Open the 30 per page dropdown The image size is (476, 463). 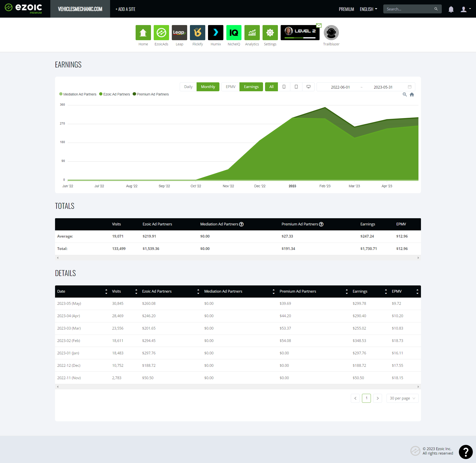click(402, 398)
